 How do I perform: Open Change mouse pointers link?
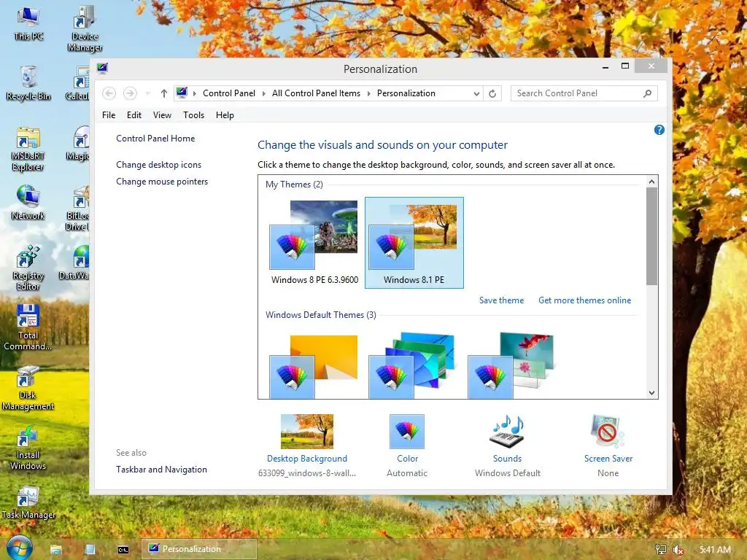click(x=162, y=182)
